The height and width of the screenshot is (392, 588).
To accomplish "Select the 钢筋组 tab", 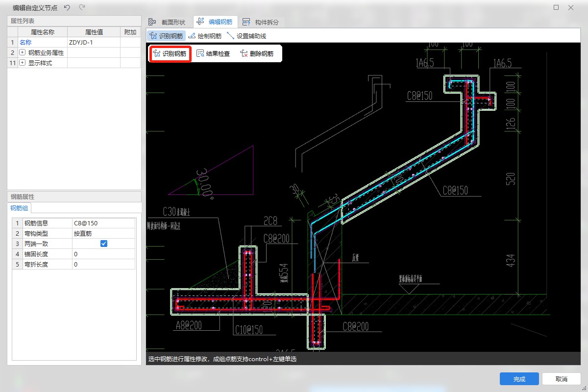I will coord(19,208).
